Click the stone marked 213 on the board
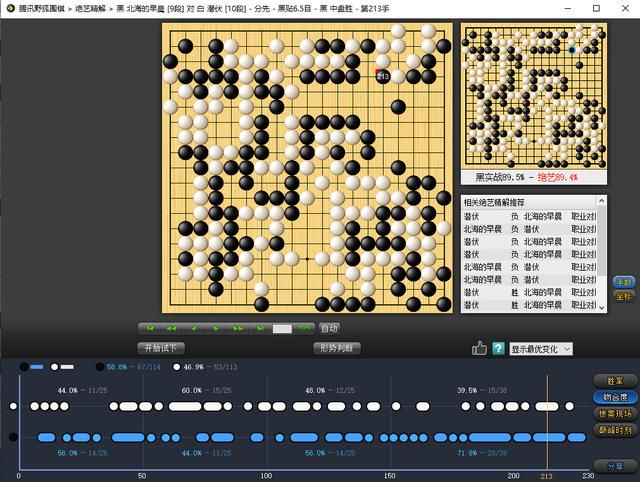 click(382, 76)
